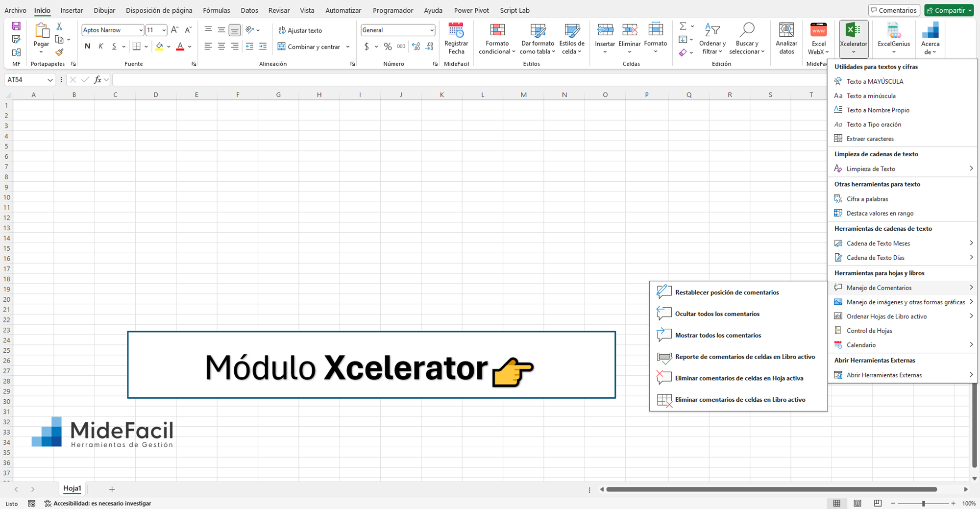Screen dimensions: 980x509
Task: Increase font size with A-up icon
Action: (174, 30)
